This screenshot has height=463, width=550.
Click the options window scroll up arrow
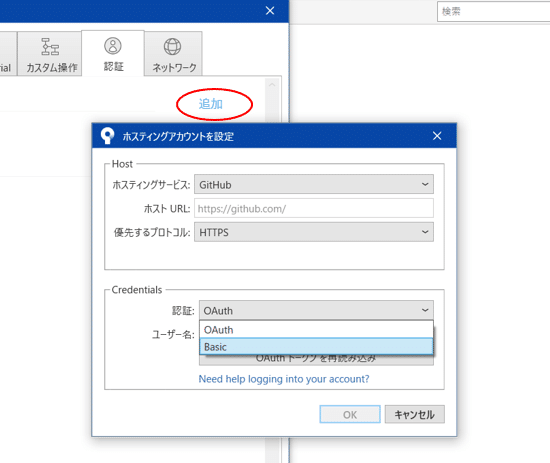pos(272,85)
